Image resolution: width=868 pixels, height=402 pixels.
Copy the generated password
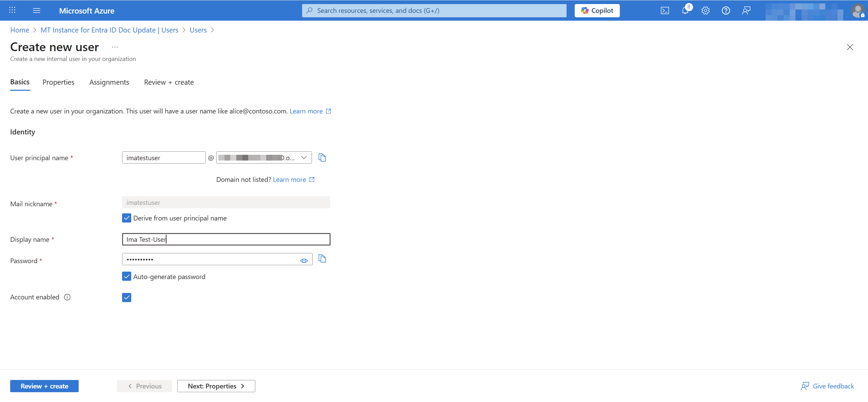pyautogui.click(x=322, y=259)
